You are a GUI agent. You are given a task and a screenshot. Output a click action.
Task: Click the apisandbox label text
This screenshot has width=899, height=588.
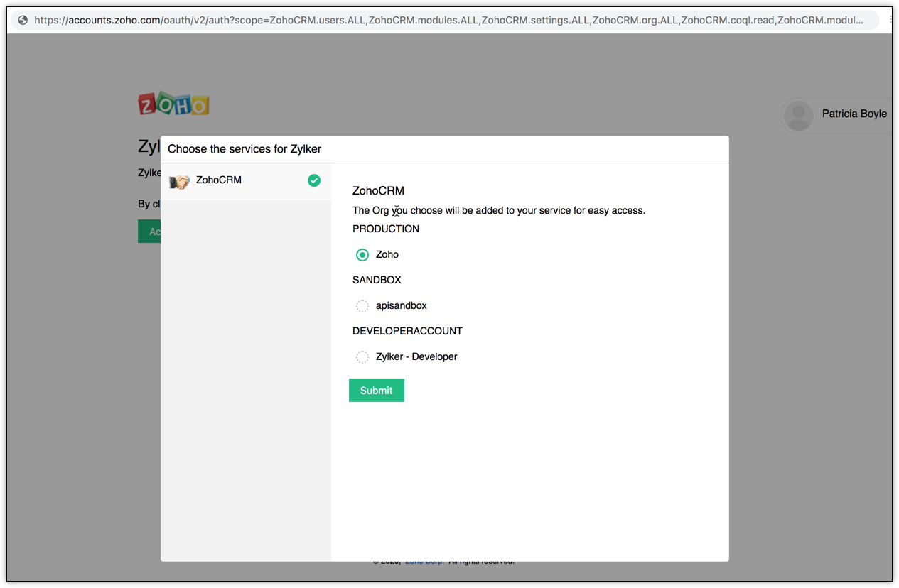(x=402, y=305)
